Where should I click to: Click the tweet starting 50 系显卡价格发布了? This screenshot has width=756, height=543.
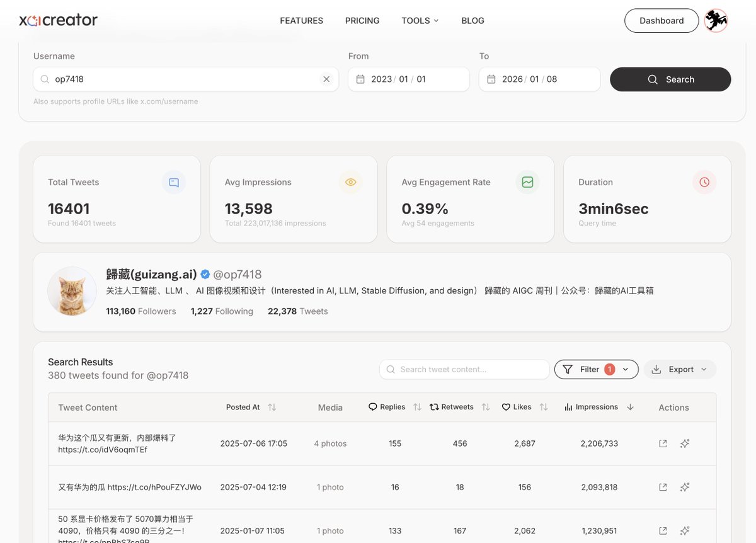point(126,530)
